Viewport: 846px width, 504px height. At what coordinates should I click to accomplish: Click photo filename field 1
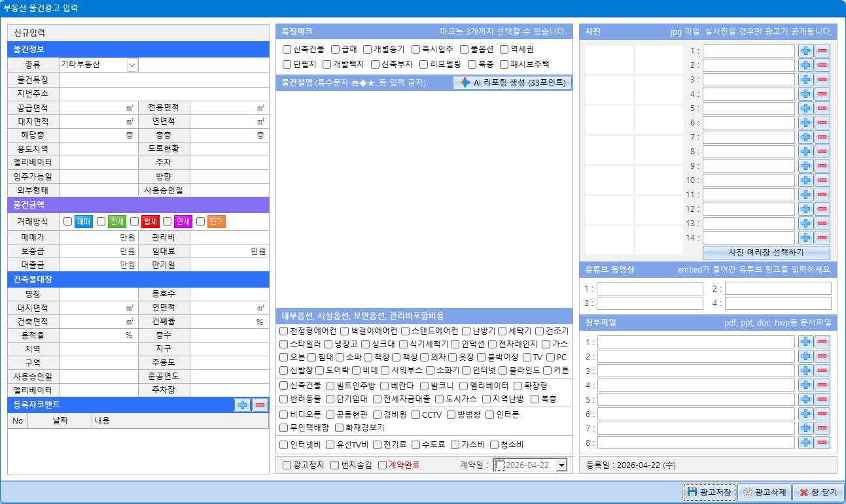(x=749, y=51)
